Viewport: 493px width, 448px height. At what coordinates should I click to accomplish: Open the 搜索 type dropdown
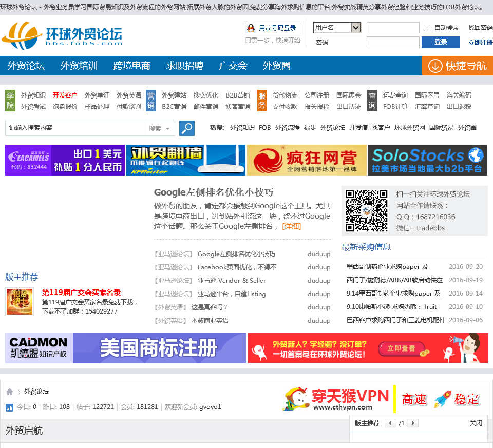tap(159, 128)
